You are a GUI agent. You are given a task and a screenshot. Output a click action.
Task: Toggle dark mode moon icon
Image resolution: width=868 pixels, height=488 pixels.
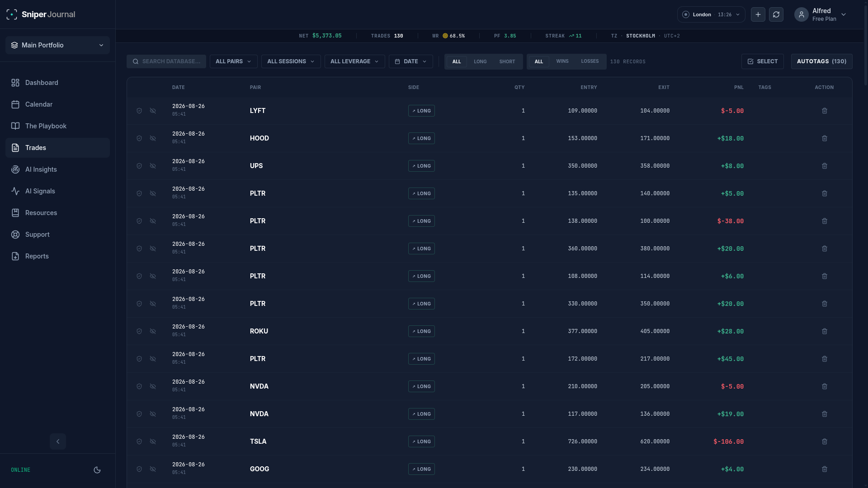click(97, 470)
